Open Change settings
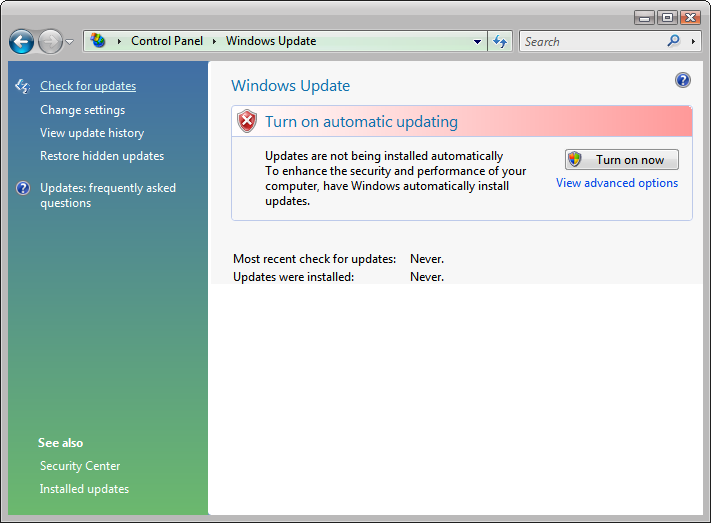The width and height of the screenshot is (711, 523). point(83,110)
